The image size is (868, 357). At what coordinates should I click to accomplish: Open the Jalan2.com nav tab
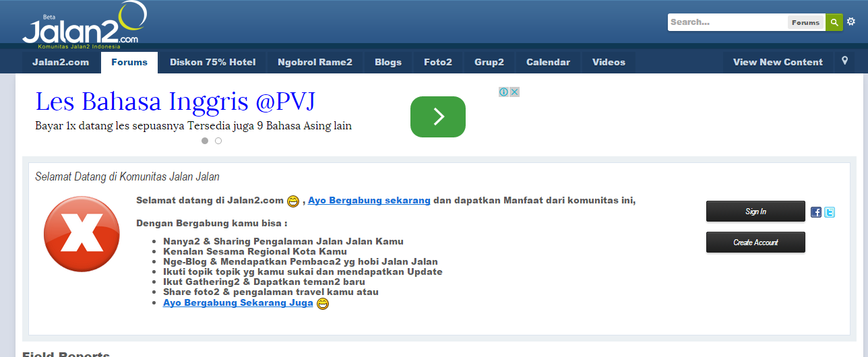pyautogui.click(x=61, y=62)
